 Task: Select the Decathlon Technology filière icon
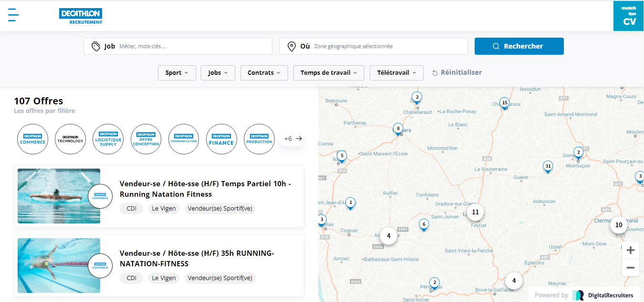pos(70,139)
